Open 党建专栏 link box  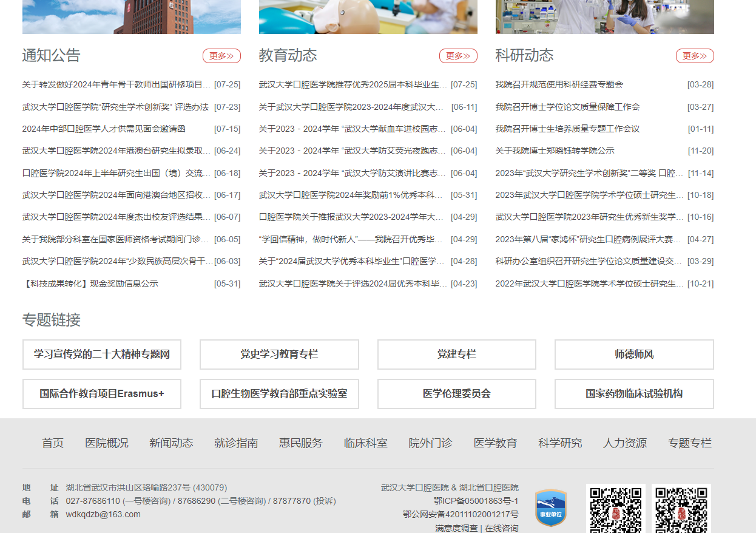pyautogui.click(x=457, y=355)
